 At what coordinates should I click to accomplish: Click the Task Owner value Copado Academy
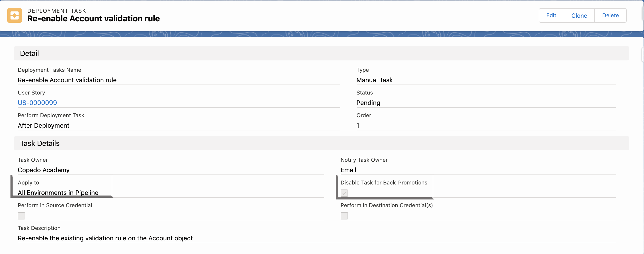(43, 170)
